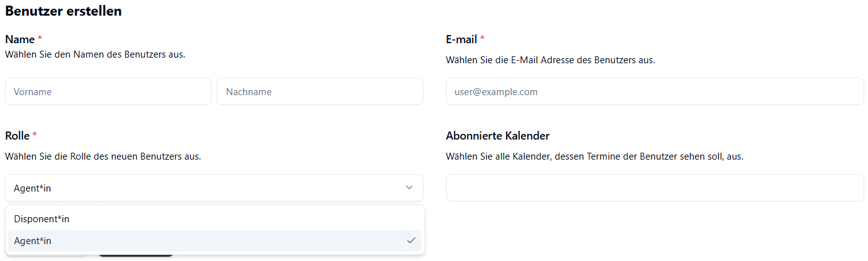Click the Abonnierte Kalender label
The width and height of the screenshot is (868, 261).
point(498,136)
